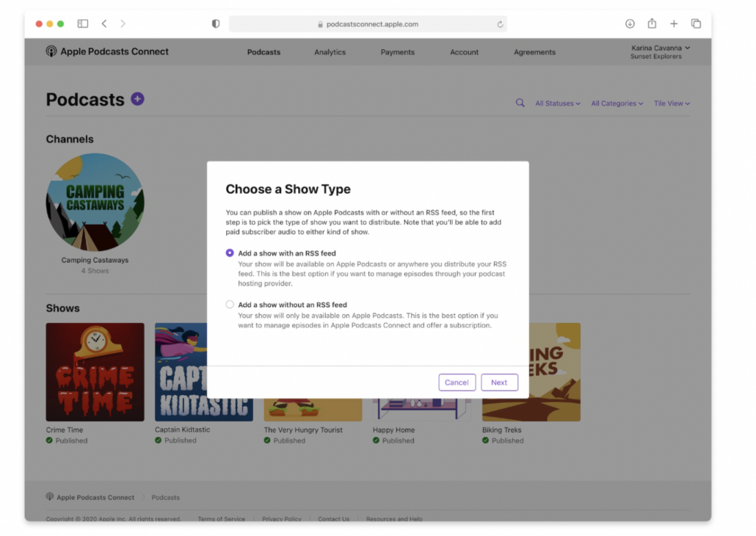Change layout via Tile View dropdown
Screen dimensions: 756x536
pos(672,104)
